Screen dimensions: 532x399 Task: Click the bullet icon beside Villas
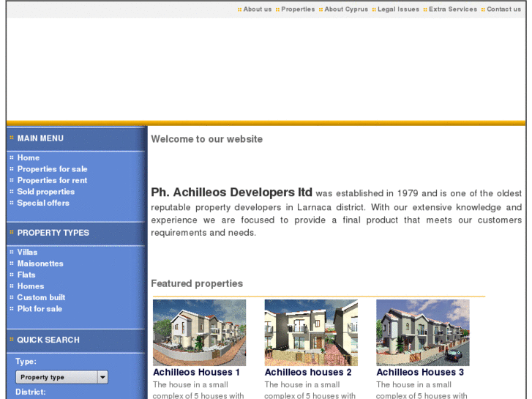point(12,252)
